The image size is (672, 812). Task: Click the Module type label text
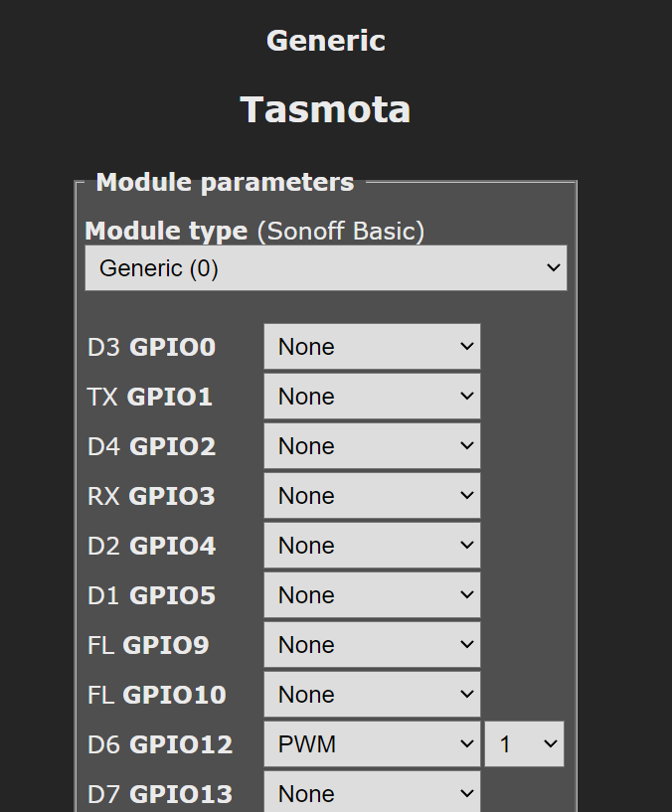[x=166, y=232]
